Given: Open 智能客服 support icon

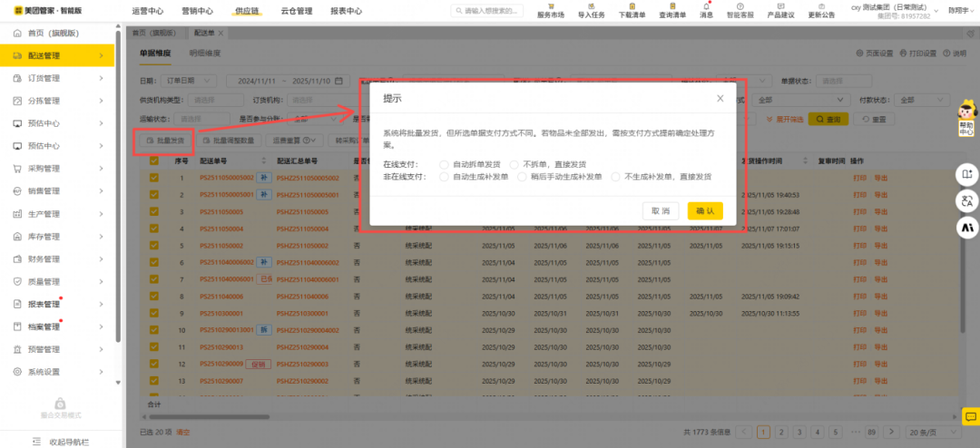Looking at the screenshot, I should [x=740, y=6].
